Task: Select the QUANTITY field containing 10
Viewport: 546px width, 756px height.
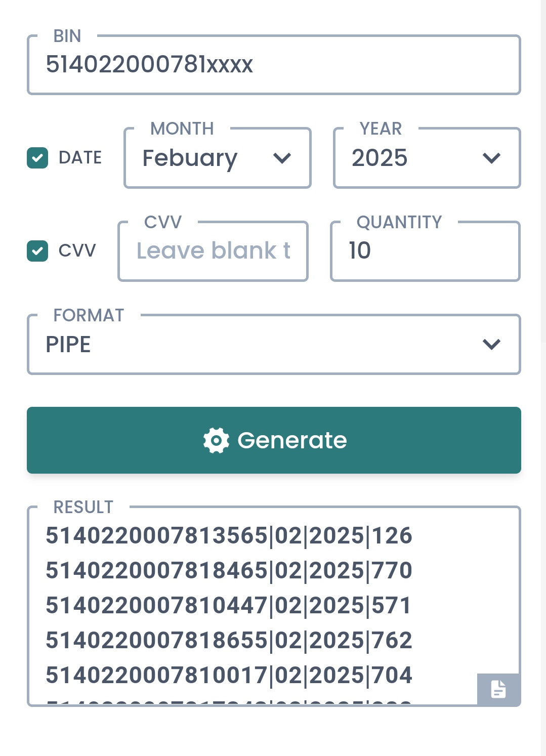Action: pyautogui.click(x=425, y=251)
